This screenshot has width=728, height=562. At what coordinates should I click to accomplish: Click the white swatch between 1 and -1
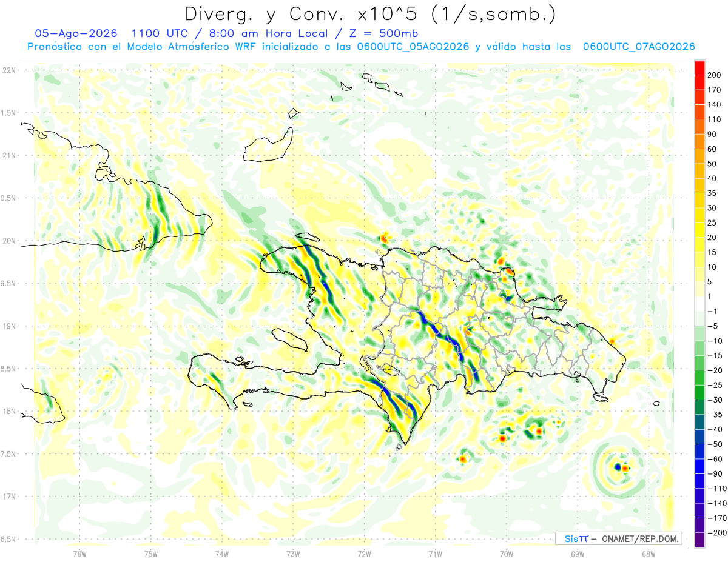(699, 304)
